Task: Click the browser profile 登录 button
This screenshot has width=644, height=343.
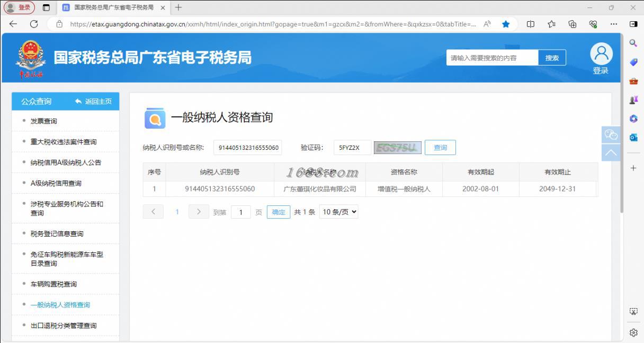Action: coord(19,7)
